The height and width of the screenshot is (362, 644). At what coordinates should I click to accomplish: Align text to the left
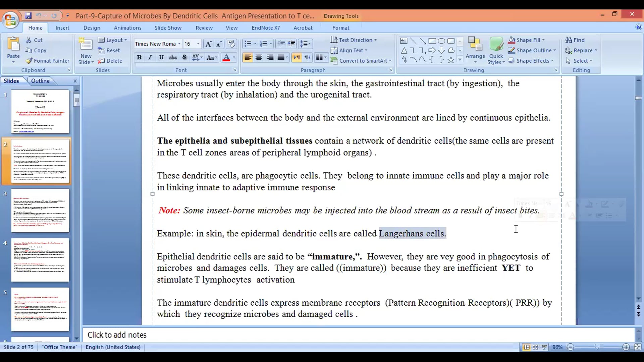(x=248, y=58)
